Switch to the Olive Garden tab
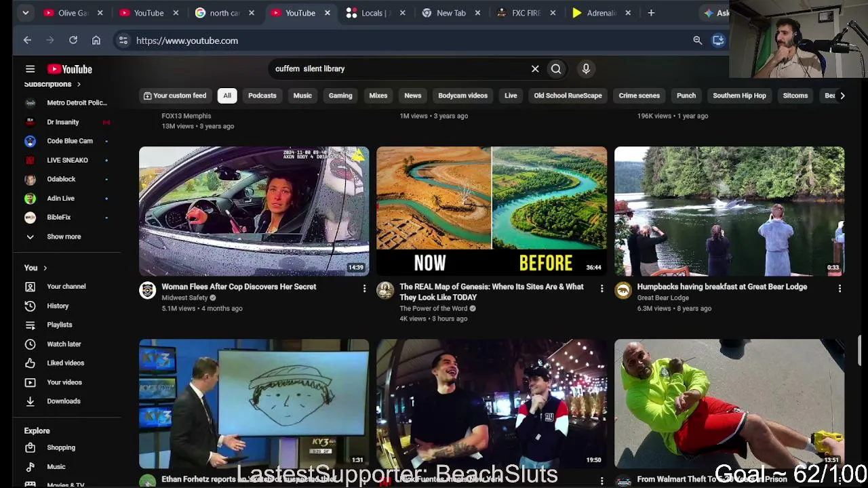This screenshot has width=868, height=488. pos(73,13)
